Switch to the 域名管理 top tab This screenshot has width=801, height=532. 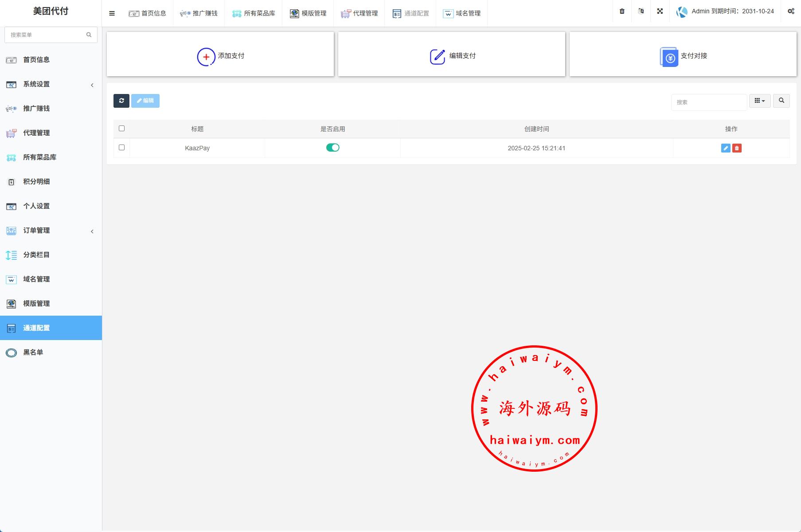click(x=462, y=13)
